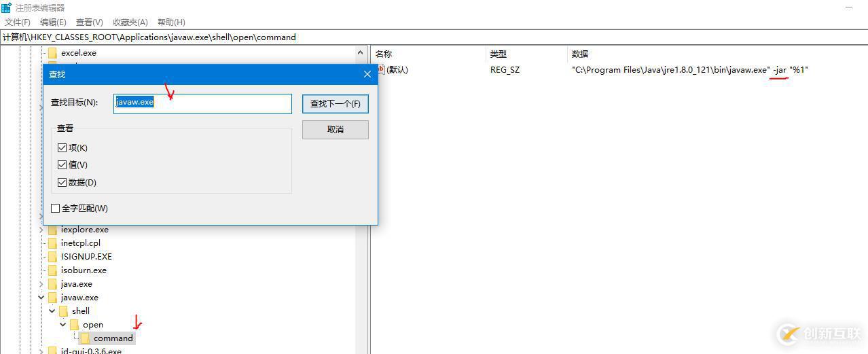The height and width of the screenshot is (354, 868).
Task: Click the open folder icon
Action: click(74, 325)
